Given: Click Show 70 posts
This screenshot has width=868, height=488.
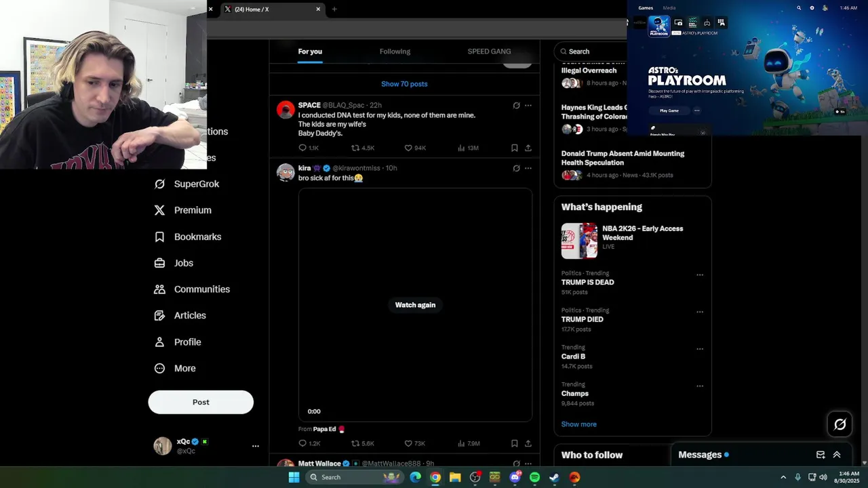Looking at the screenshot, I should pyautogui.click(x=404, y=84).
